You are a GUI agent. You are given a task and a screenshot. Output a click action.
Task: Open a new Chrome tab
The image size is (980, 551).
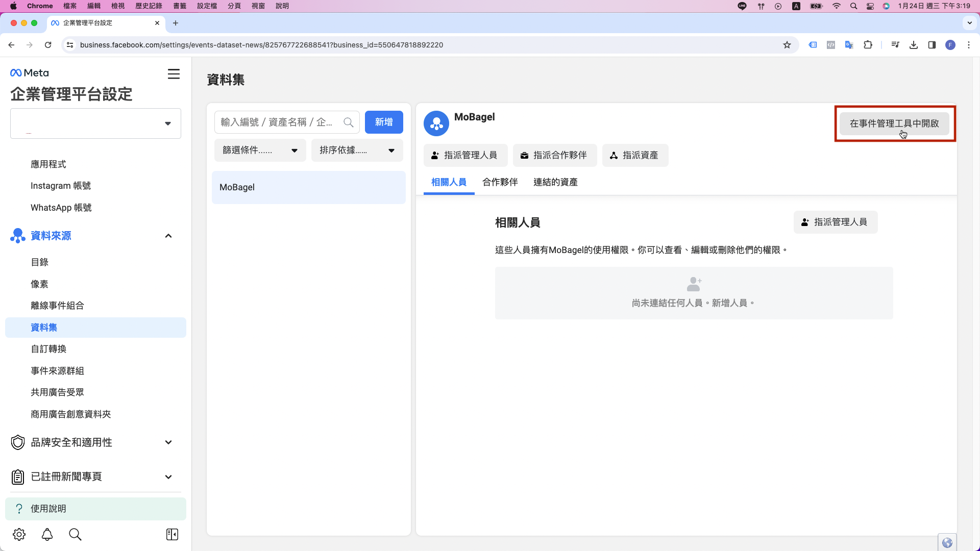176,23
